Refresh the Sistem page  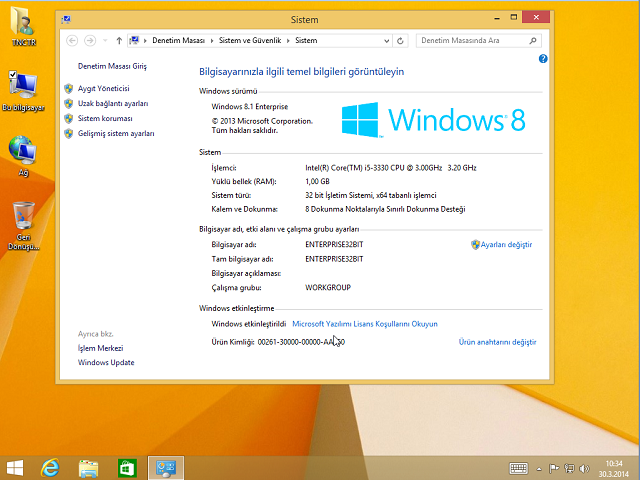coord(400,41)
